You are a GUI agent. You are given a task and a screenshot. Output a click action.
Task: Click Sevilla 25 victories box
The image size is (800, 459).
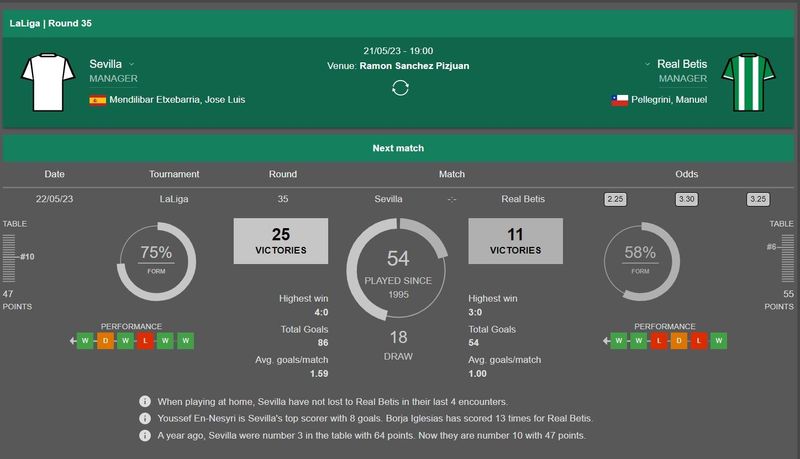coord(281,241)
